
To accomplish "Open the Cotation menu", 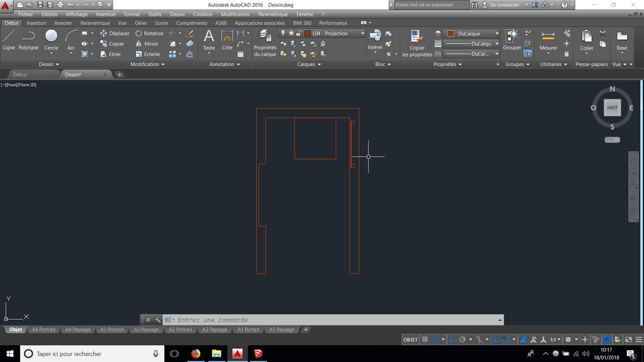I will [x=203, y=14].
